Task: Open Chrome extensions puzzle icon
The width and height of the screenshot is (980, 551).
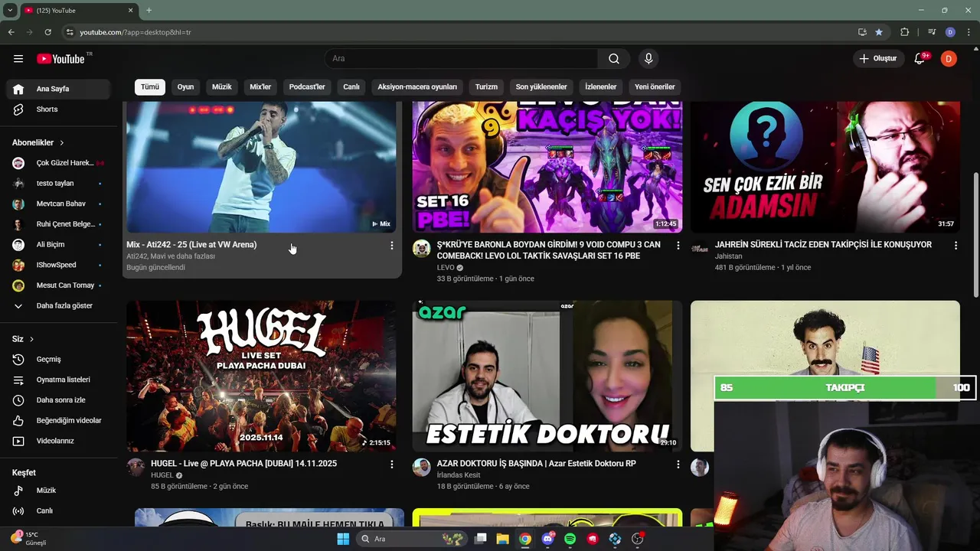Action: pos(904,32)
